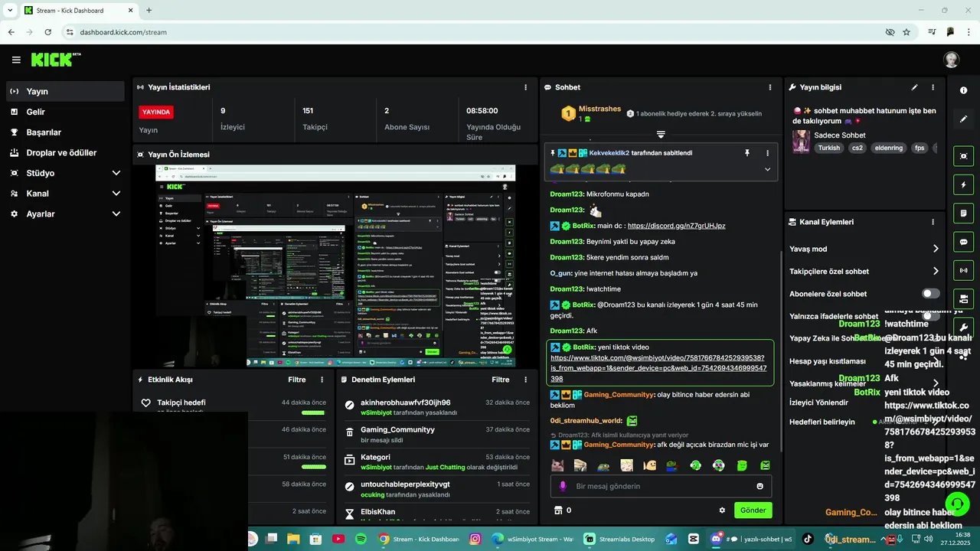The width and height of the screenshot is (980, 551).
Task: Open Filtre in Etkinlik Akışı panel
Action: tap(297, 380)
